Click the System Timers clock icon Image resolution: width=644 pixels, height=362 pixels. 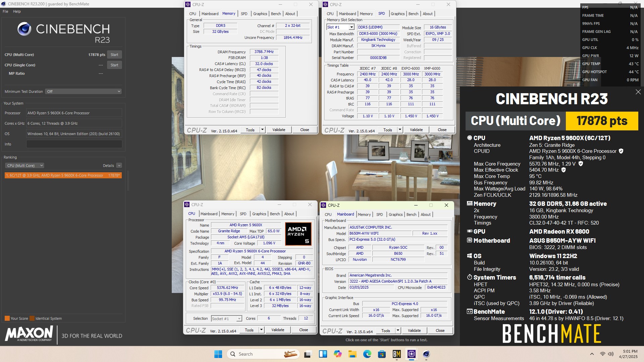tap(470, 277)
